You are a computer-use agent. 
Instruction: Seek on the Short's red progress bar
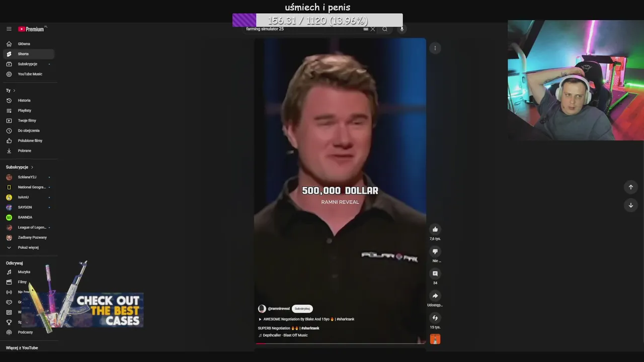coord(340,343)
